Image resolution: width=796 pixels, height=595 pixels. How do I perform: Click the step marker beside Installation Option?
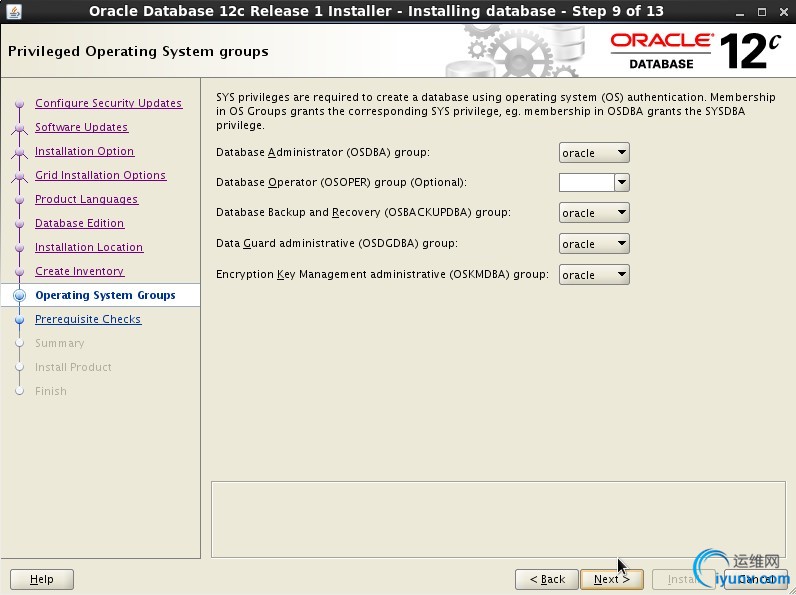pyautogui.click(x=19, y=152)
